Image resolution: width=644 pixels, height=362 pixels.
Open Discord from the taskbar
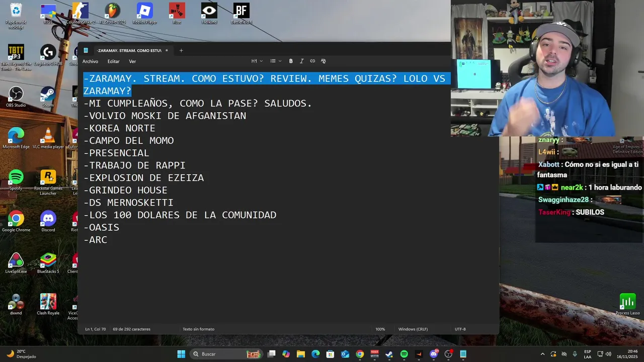434,354
